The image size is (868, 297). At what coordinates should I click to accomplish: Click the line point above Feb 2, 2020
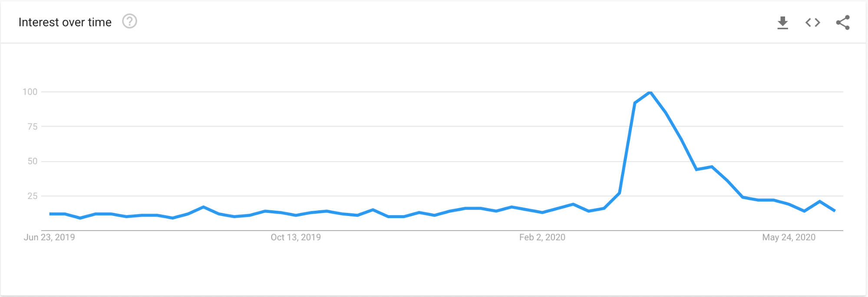[x=542, y=212]
